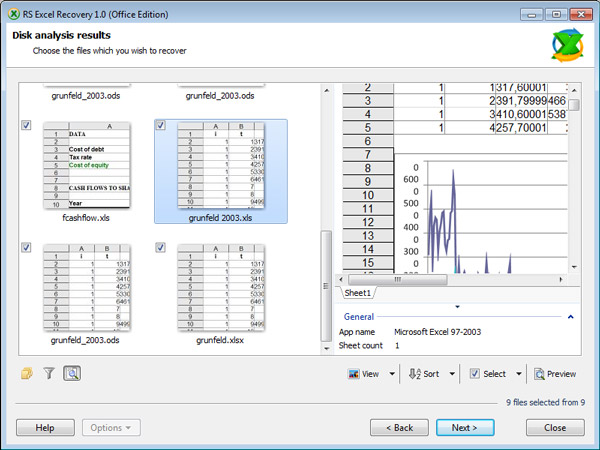Uncheck the fcashflow.xls checkbox
The image size is (600, 450).
pyautogui.click(x=26, y=125)
